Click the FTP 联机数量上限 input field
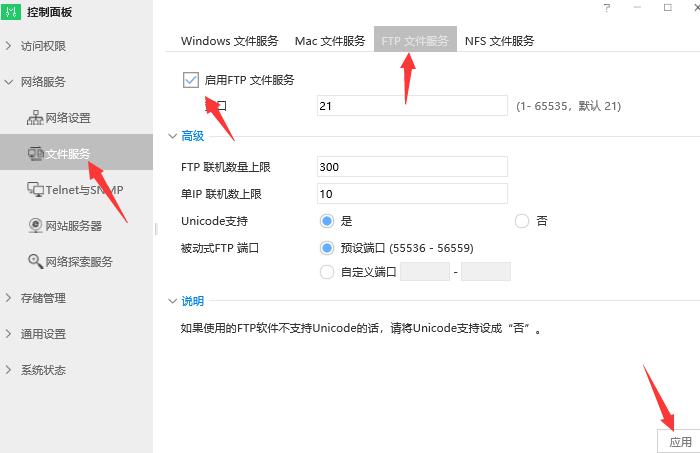 [x=411, y=167]
